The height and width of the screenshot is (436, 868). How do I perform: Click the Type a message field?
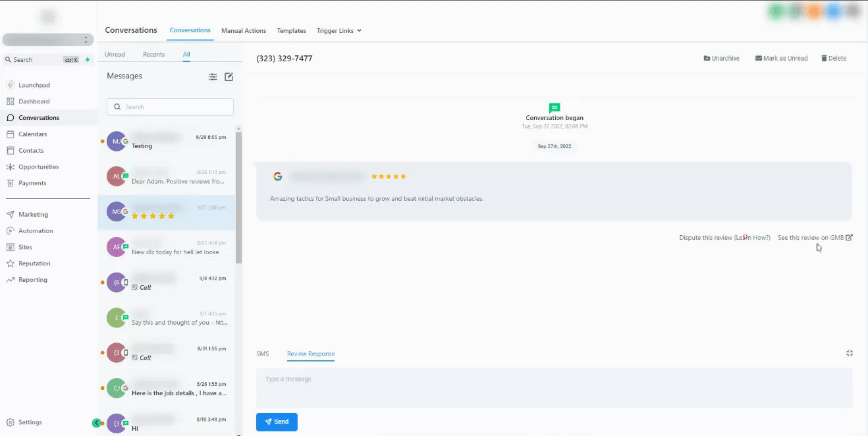[553, 387]
